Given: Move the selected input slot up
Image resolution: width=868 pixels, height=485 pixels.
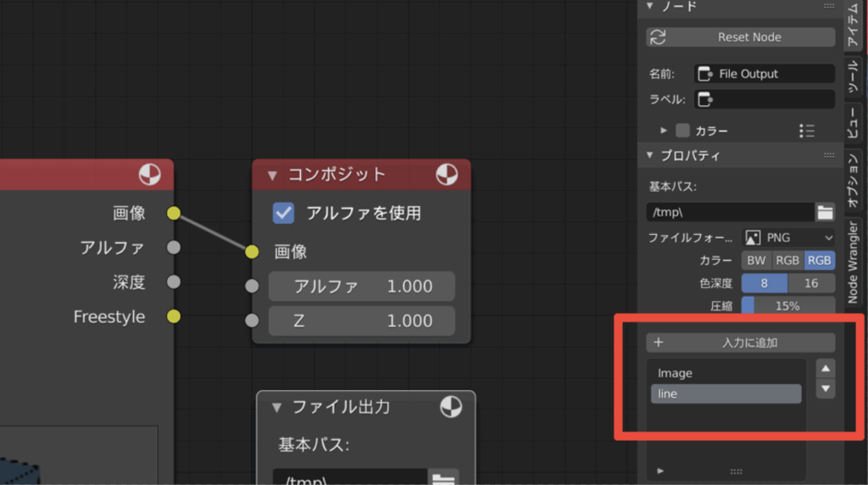Looking at the screenshot, I should (x=826, y=369).
